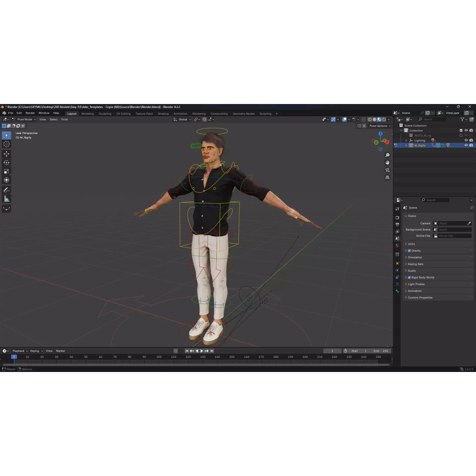
Task: Disable M_Rigify in renders camera icon
Action: tap(471, 145)
